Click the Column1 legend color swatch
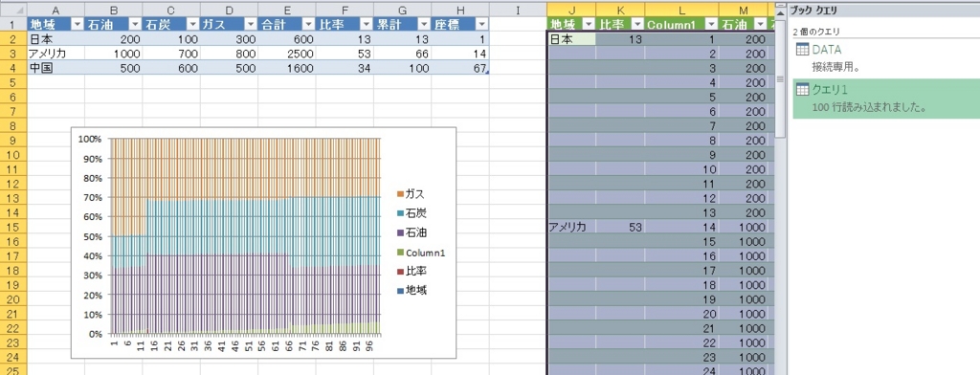The image size is (980, 375). [400, 253]
